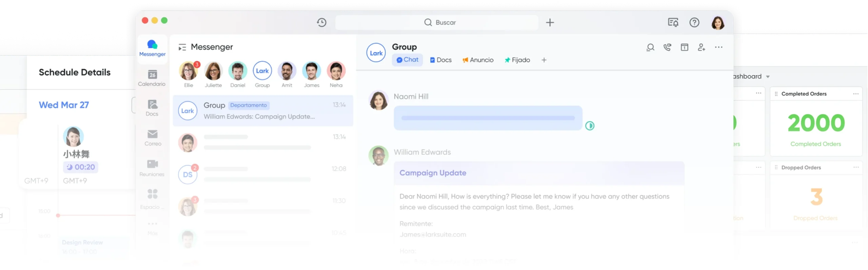Expand the dashboard dropdown arrow
The width and height of the screenshot is (868, 270).
[768, 77]
